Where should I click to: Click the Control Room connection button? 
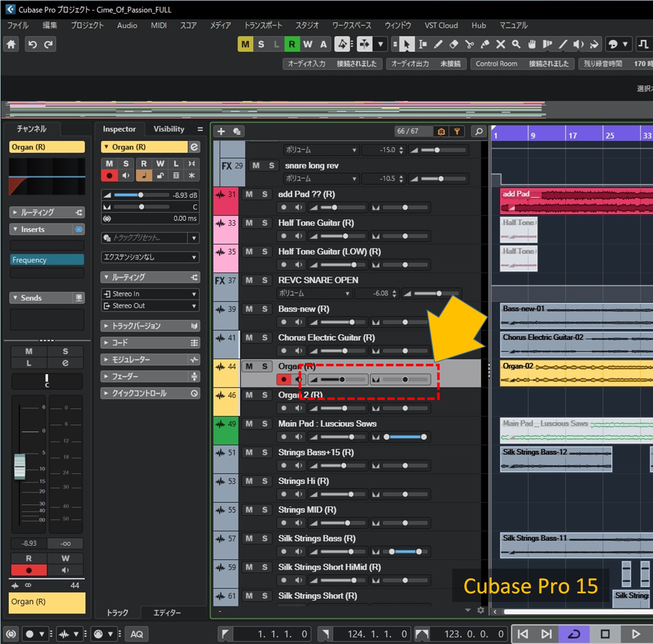[x=522, y=64]
